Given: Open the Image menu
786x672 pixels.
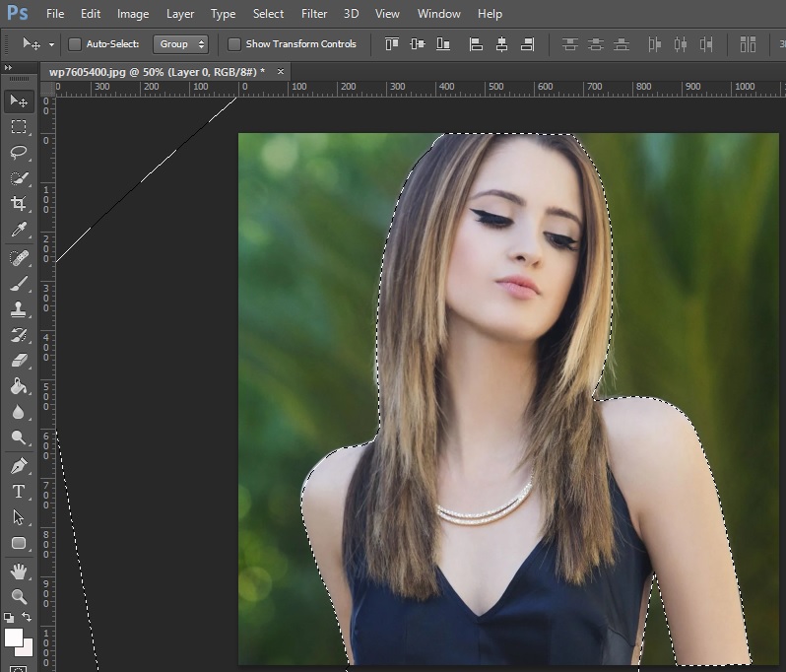Looking at the screenshot, I should coord(133,14).
